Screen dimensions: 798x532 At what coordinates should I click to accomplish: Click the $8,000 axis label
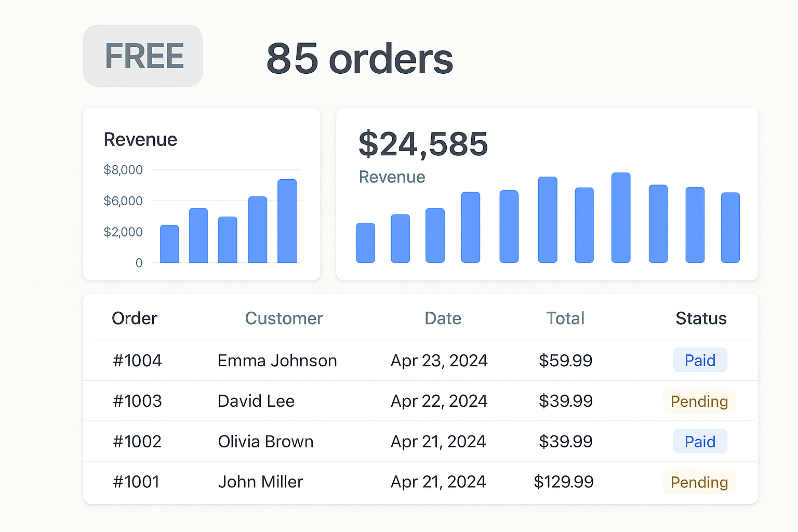pos(123,169)
